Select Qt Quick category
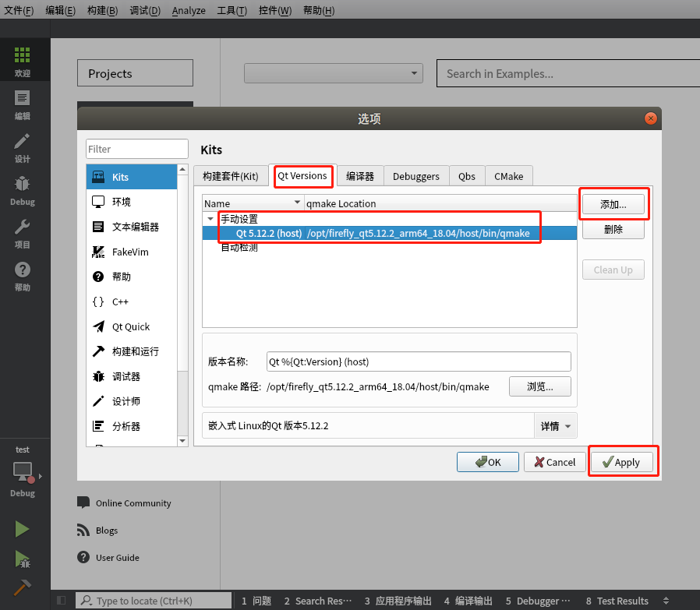The width and height of the screenshot is (700, 610). point(132,326)
